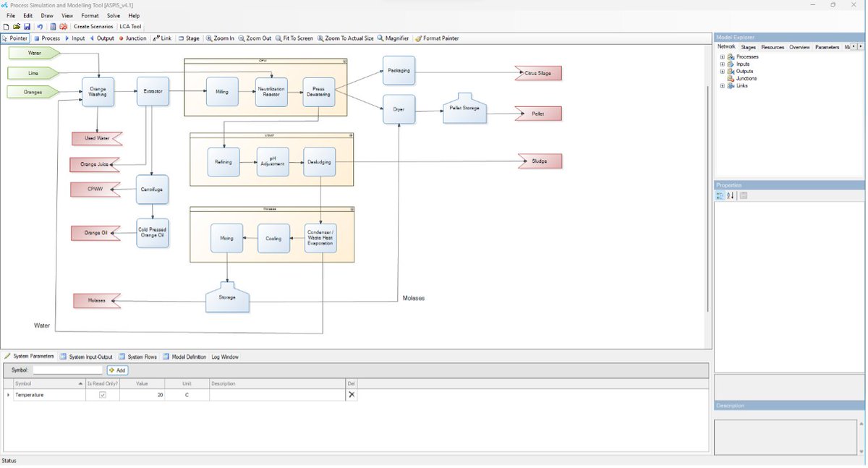This screenshot has width=868, height=468.
Task: Click the Value column header
Action: (x=142, y=383)
